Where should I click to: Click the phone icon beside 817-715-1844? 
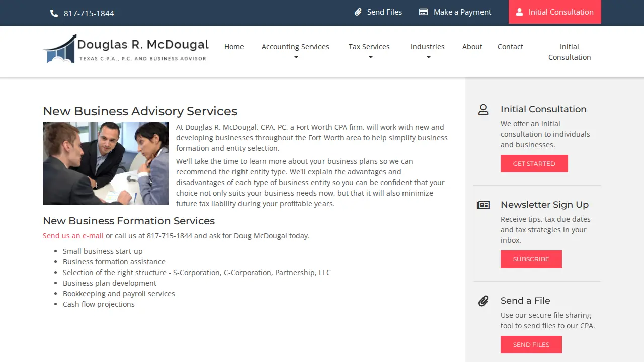click(x=54, y=13)
